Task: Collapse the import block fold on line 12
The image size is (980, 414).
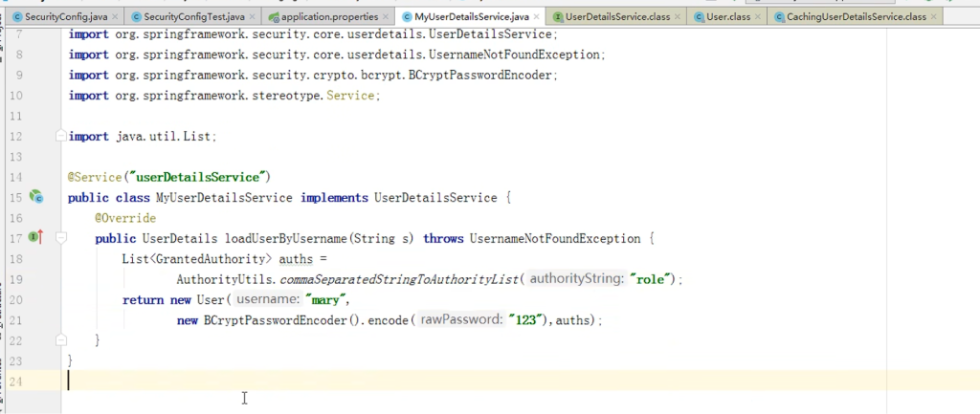Action: click(x=59, y=137)
